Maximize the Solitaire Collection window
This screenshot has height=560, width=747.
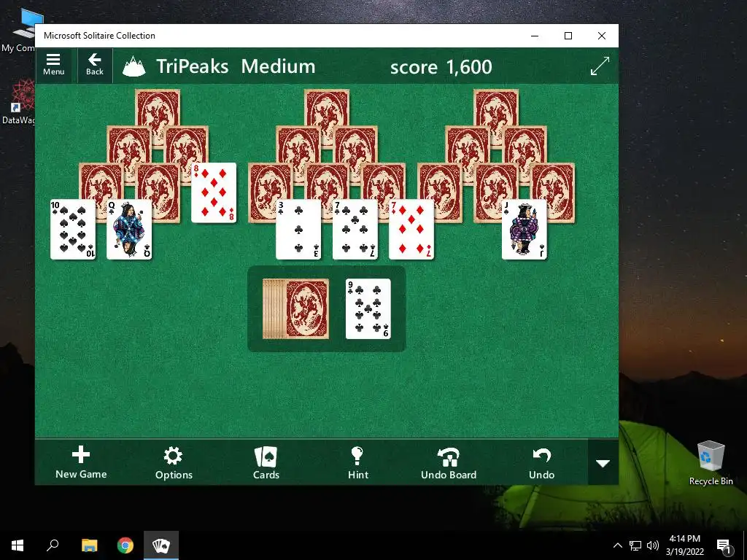point(568,36)
